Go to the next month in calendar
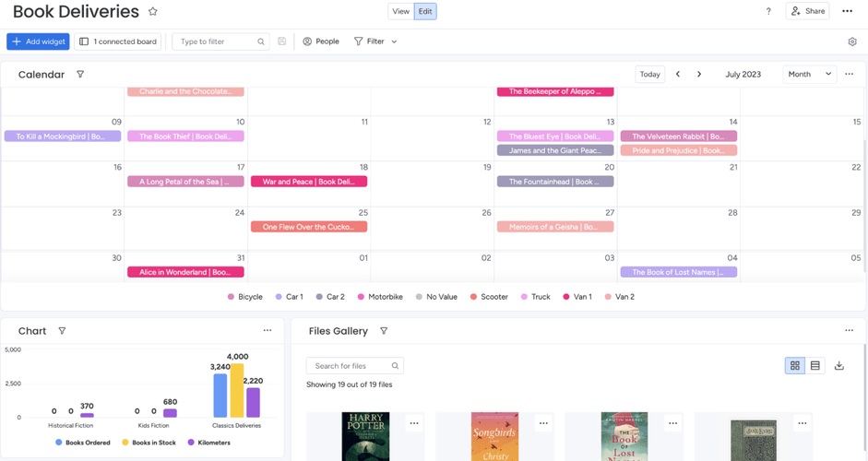This screenshot has height=461, width=868. (x=699, y=75)
